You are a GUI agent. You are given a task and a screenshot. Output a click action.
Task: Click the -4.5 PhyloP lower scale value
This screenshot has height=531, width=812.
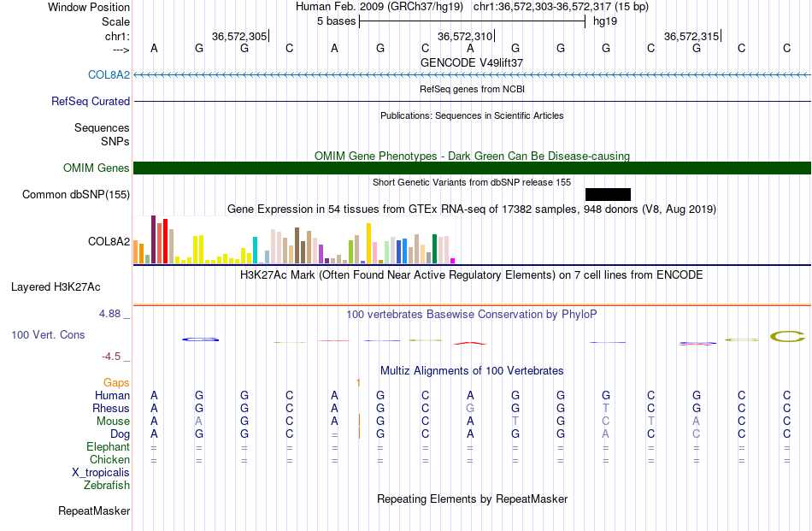pyautogui.click(x=111, y=357)
